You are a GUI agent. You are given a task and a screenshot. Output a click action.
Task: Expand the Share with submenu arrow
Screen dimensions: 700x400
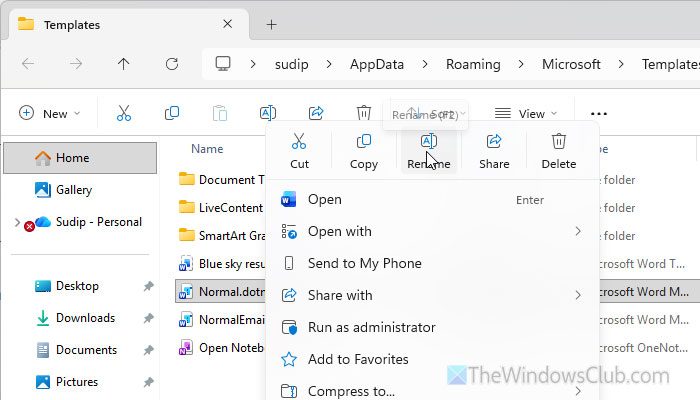click(x=578, y=295)
